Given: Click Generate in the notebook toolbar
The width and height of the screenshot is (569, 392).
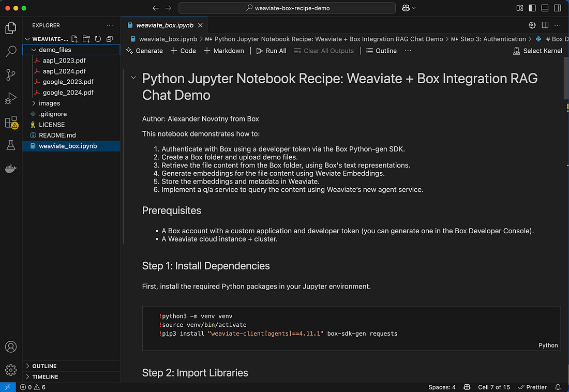Looking at the screenshot, I should coord(144,51).
